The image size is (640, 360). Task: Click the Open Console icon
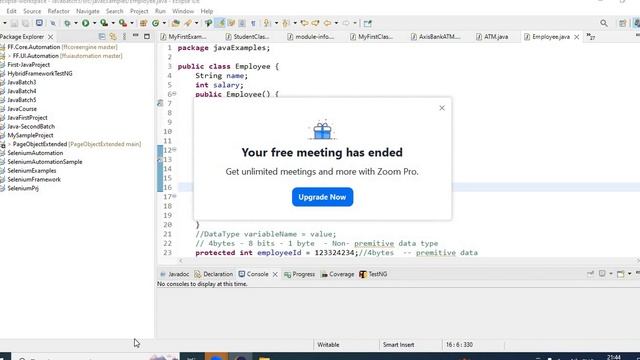[620, 274]
